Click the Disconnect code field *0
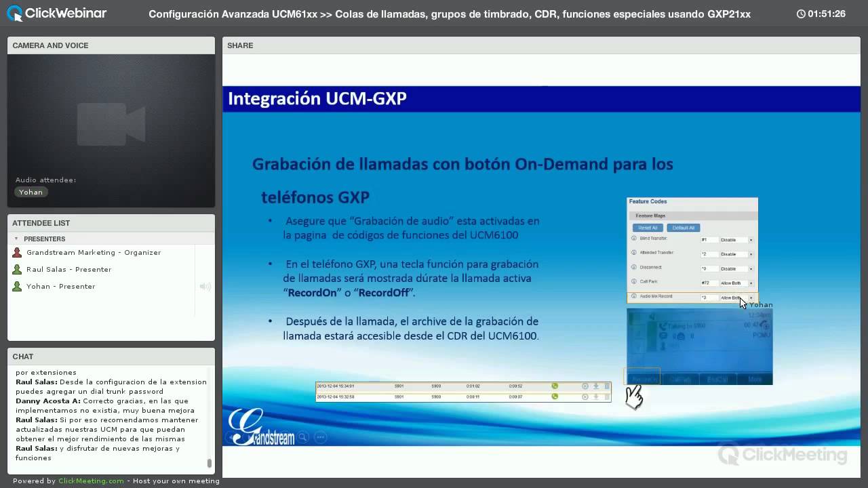 709,269
